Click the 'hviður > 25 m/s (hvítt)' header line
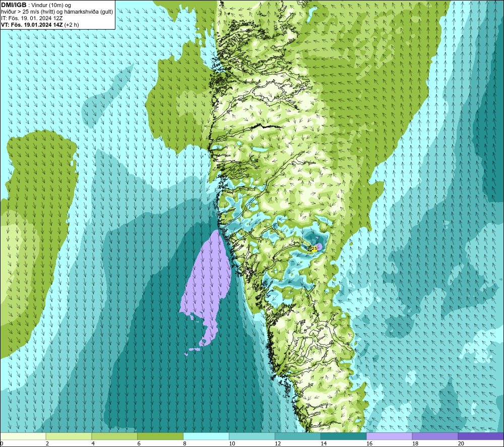The width and height of the screenshot is (504, 447). click(x=57, y=12)
